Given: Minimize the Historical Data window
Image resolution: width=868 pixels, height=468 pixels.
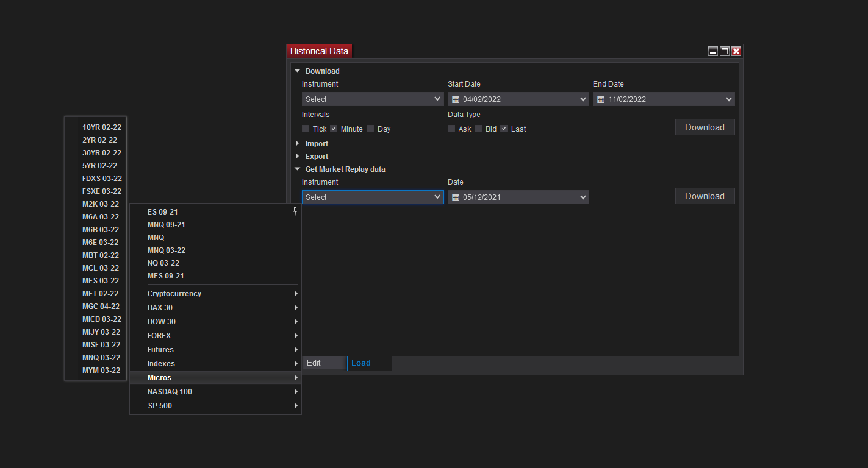Looking at the screenshot, I should pyautogui.click(x=713, y=51).
